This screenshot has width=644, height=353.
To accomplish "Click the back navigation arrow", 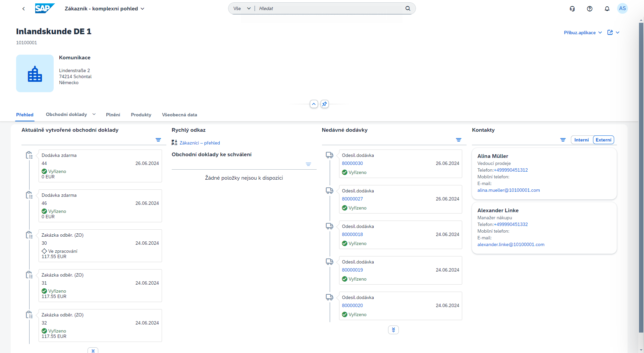I will click(23, 9).
